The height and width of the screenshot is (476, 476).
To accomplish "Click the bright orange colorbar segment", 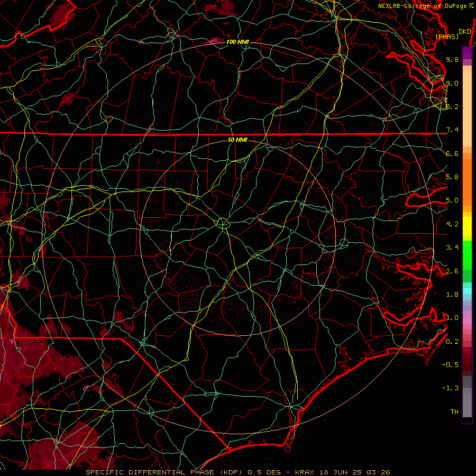I will coord(467,182).
